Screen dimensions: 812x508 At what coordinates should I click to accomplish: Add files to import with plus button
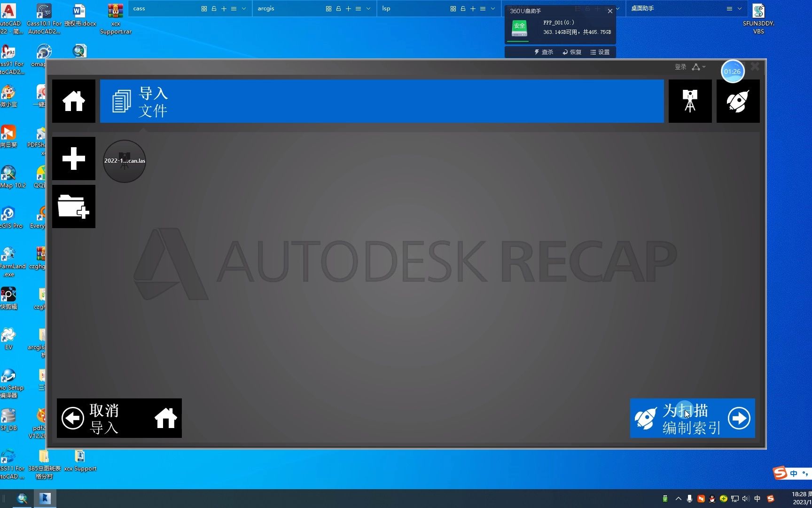click(74, 159)
